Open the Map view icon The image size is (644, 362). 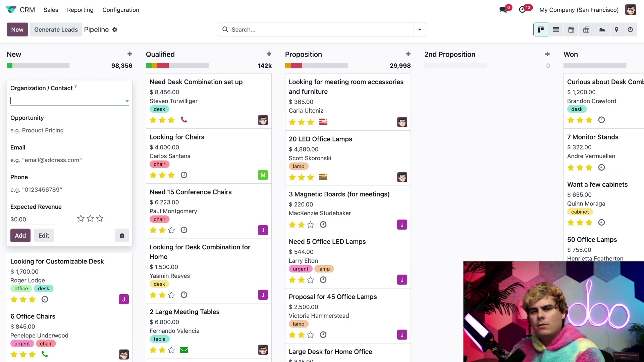616,29
